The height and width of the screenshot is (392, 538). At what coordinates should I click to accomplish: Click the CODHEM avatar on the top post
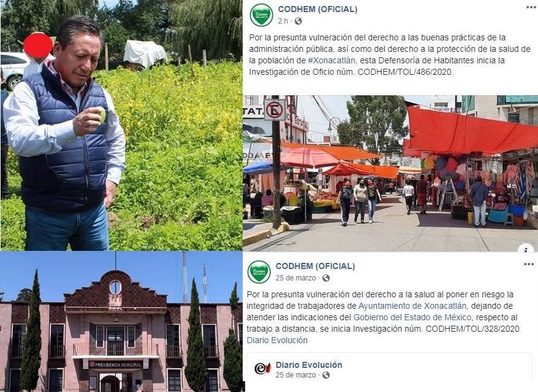tap(261, 14)
